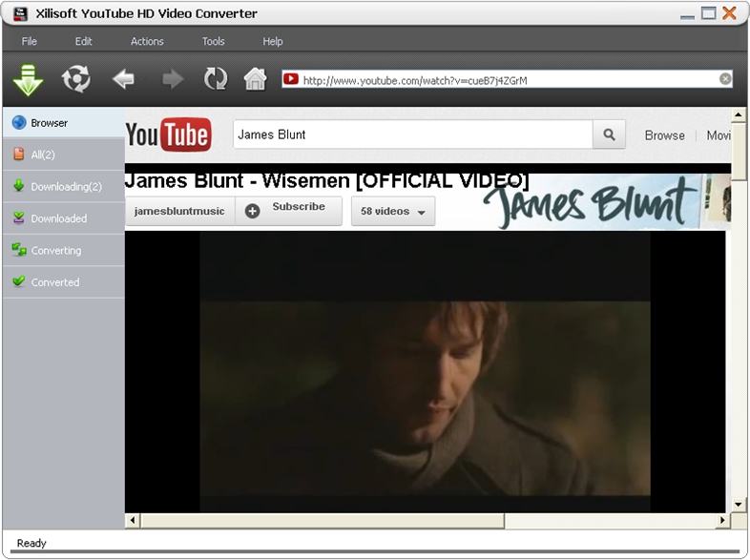The width and height of the screenshot is (750, 560).
Task: Click the green download arrow icon
Action: (x=29, y=79)
